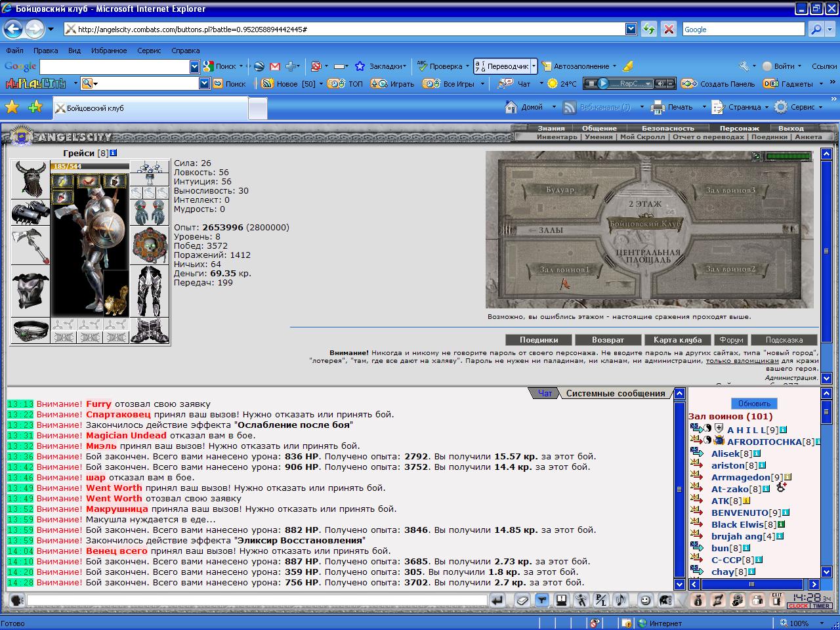Click the horned helmet equipment slot
Viewport: 840px width, 630px height.
pyautogui.click(x=30, y=179)
